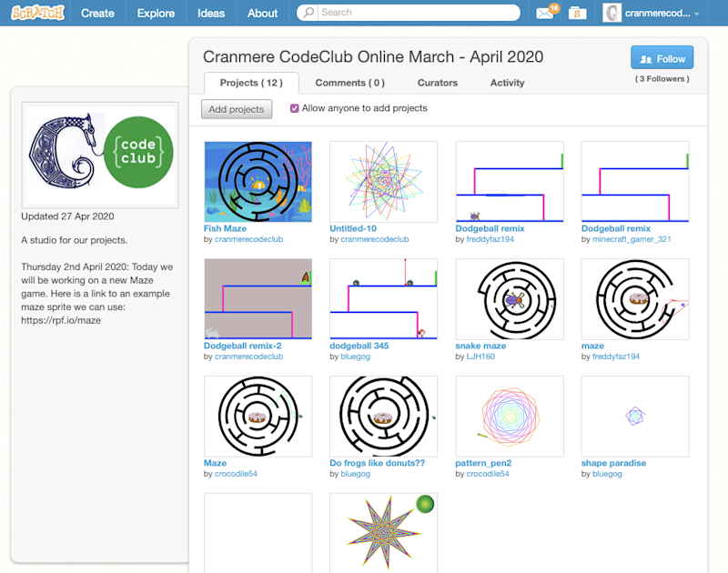Open crocodile54's Maze thumbnail
The width and height of the screenshot is (728, 573).
pos(258,417)
